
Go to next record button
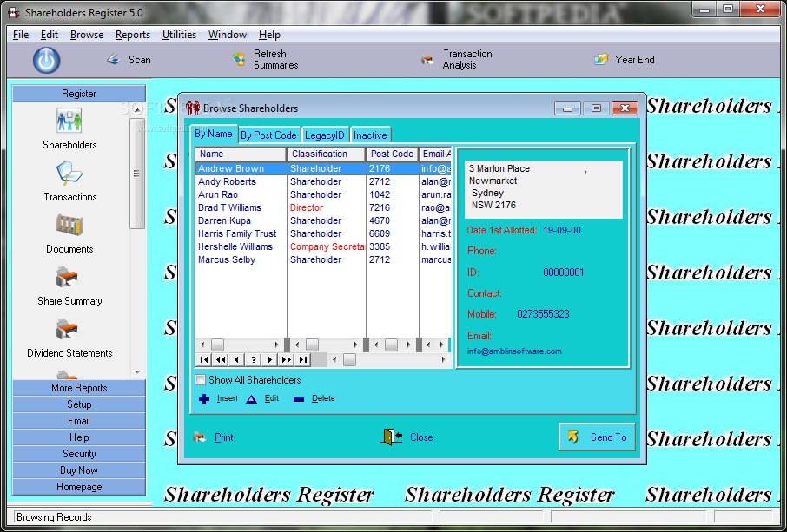click(x=270, y=359)
